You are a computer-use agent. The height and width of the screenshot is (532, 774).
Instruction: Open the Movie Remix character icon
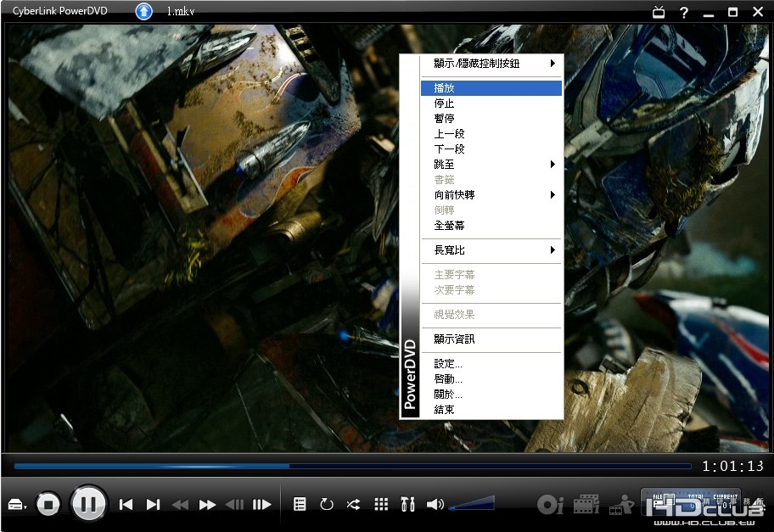(x=621, y=504)
